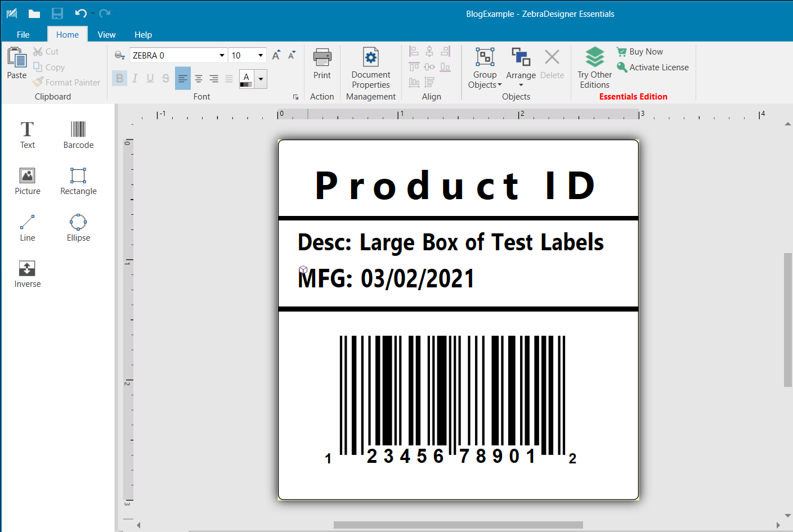Click the scroll down arrow
Image resolution: width=793 pixels, height=532 pixels.
(787, 515)
